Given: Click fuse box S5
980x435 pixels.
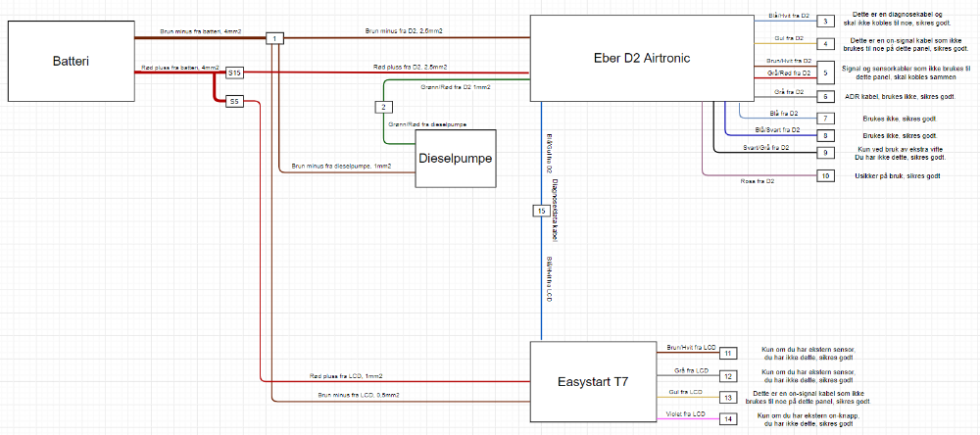Looking at the screenshot, I should coord(234,101).
